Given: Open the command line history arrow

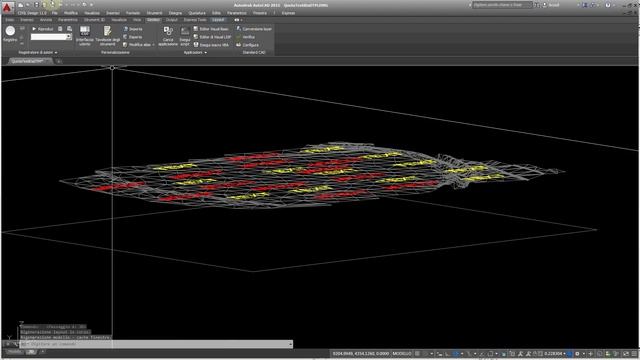Looking at the screenshot, I should pyautogui.click(x=290, y=344).
